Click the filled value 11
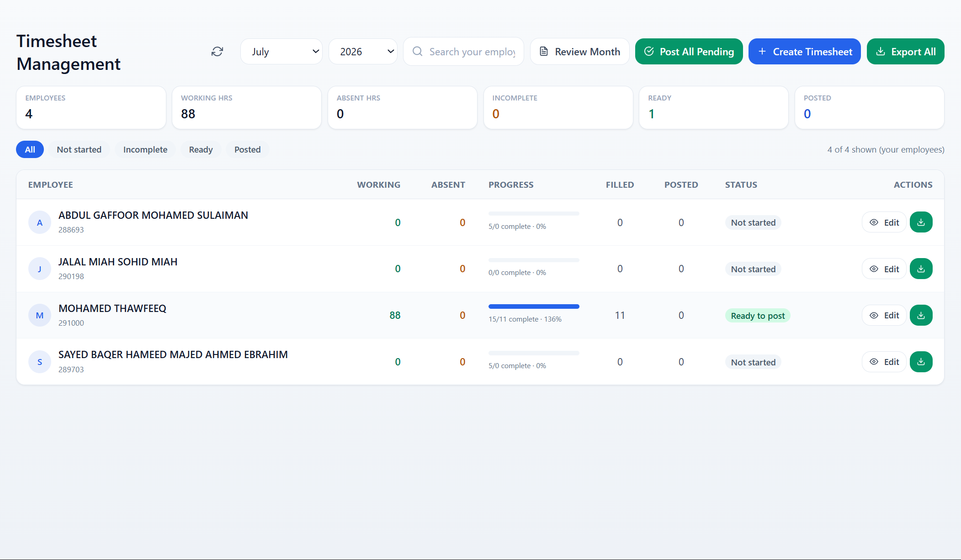Viewport: 961px width, 560px height. point(620,315)
